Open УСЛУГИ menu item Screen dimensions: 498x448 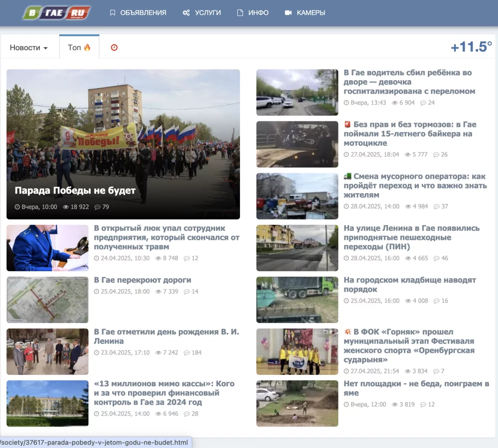coord(202,13)
